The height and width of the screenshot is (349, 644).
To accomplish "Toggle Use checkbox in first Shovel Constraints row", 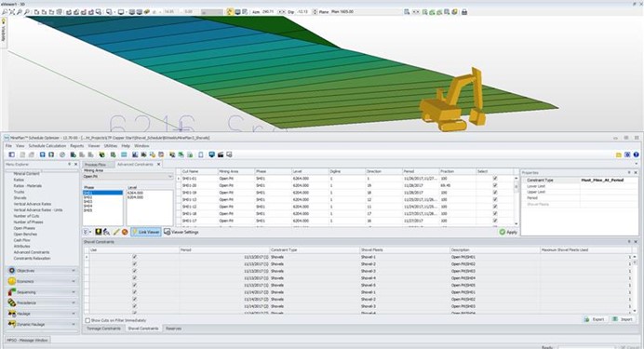I will 134,257.
